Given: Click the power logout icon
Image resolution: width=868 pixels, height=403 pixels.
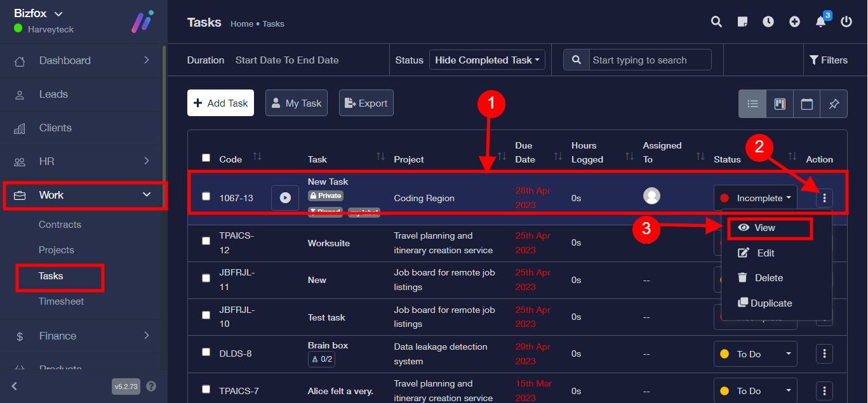Looking at the screenshot, I should coord(846,22).
